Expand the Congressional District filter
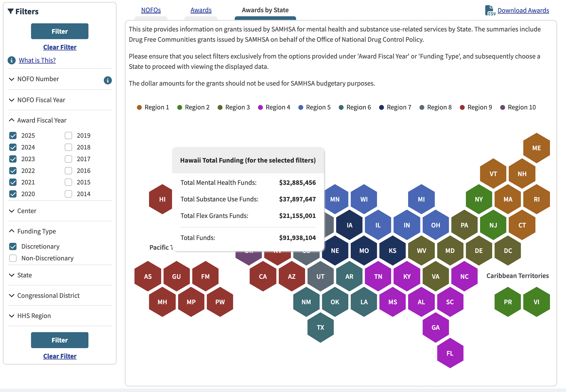Image resolution: width=566 pixels, height=392 pixels. coord(48,295)
